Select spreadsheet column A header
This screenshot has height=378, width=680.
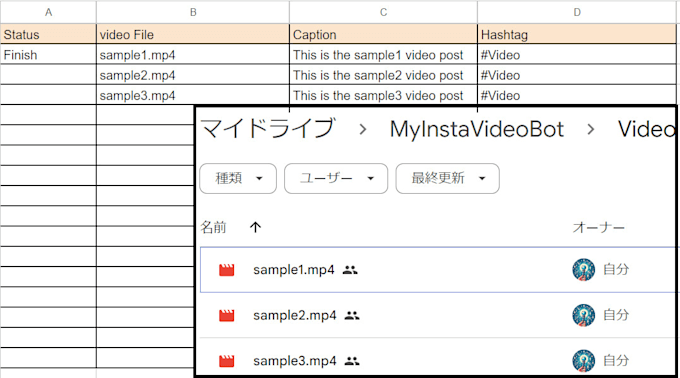click(x=48, y=12)
